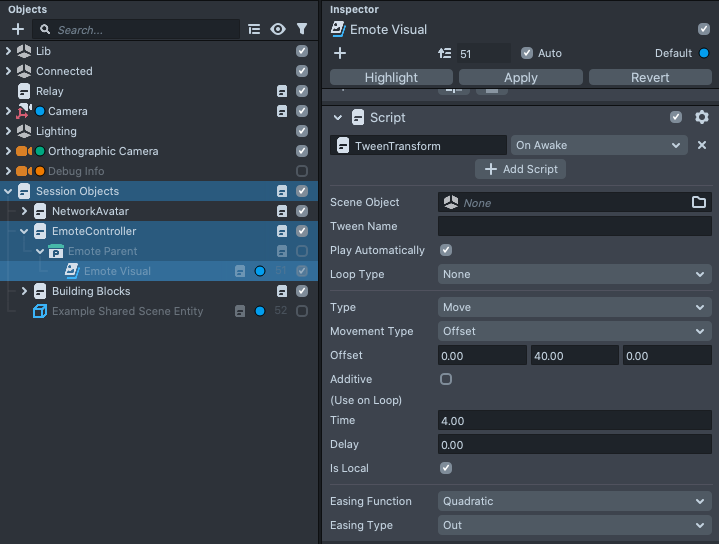
Task: Select NetworkAvatar in the object tree
Action: tap(90, 211)
